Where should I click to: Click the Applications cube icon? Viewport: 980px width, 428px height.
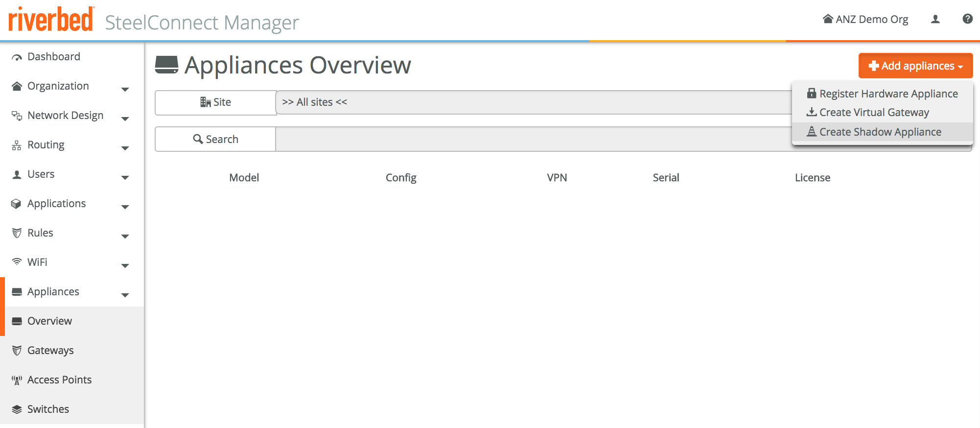click(x=17, y=204)
